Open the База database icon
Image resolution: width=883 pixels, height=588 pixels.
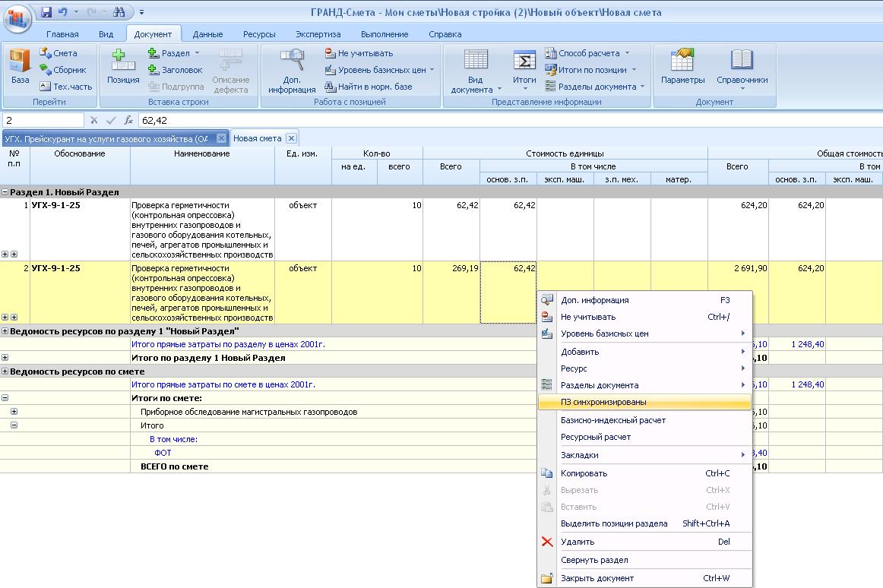click(x=20, y=66)
